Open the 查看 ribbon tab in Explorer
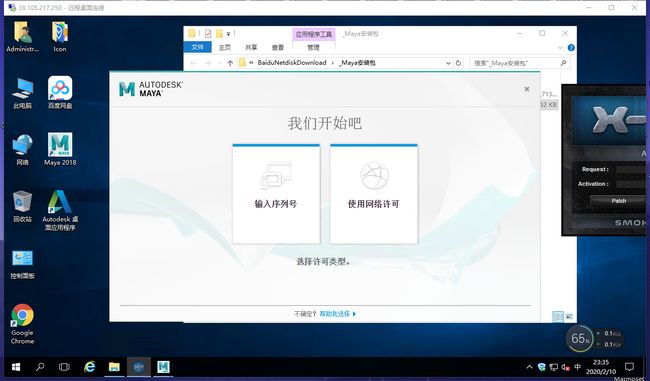This screenshot has height=381, width=650. coord(277,47)
